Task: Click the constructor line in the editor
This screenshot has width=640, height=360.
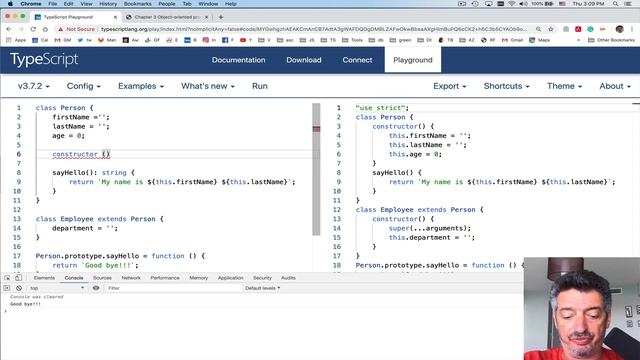Action: 81,154
